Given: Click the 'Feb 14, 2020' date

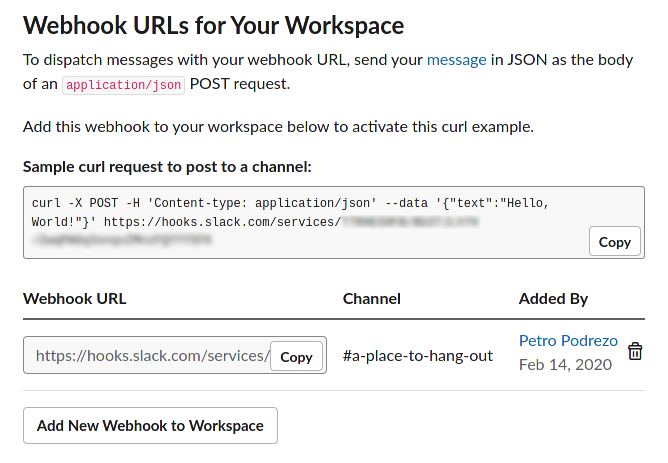Looking at the screenshot, I should pos(565,365).
